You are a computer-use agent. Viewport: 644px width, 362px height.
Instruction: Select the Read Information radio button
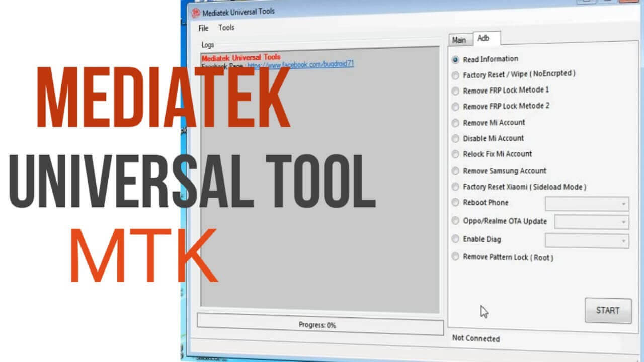[x=455, y=59]
